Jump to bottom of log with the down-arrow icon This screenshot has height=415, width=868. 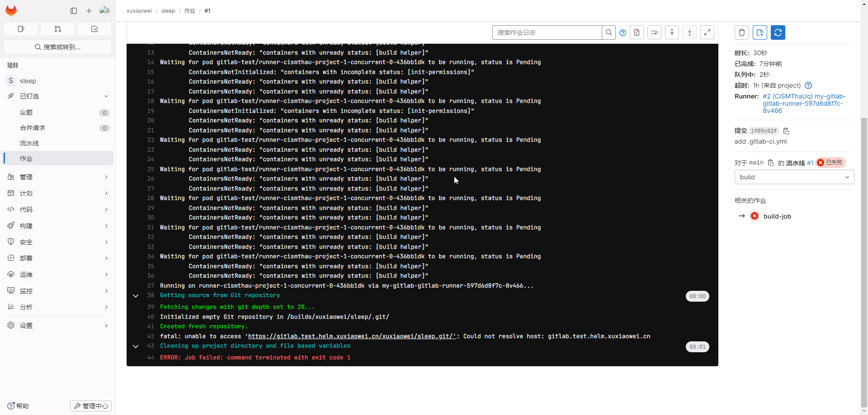pos(689,33)
